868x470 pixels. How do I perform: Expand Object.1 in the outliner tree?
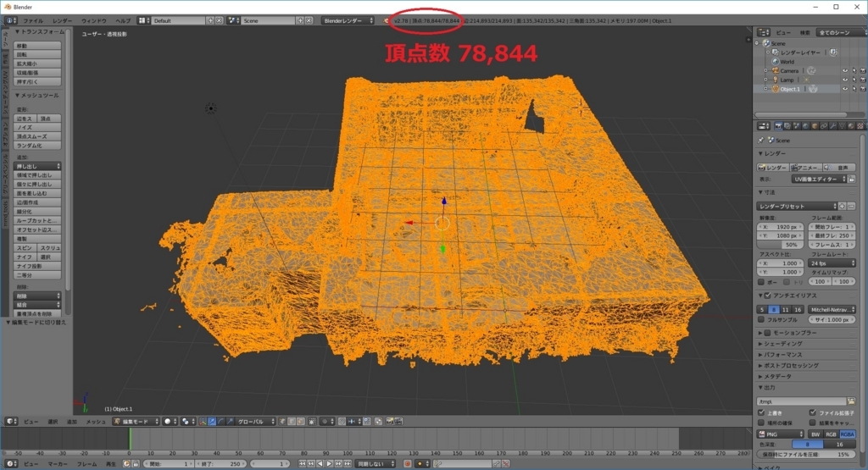[x=765, y=88]
